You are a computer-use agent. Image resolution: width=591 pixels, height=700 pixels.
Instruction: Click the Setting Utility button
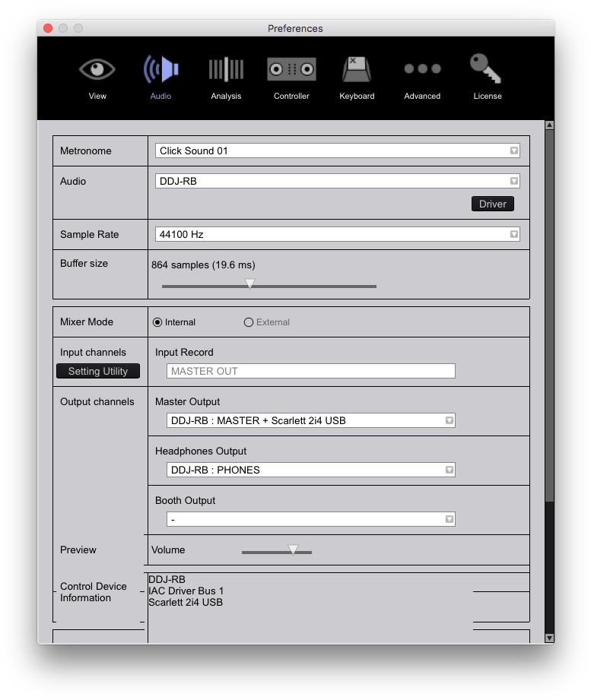coord(98,371)
